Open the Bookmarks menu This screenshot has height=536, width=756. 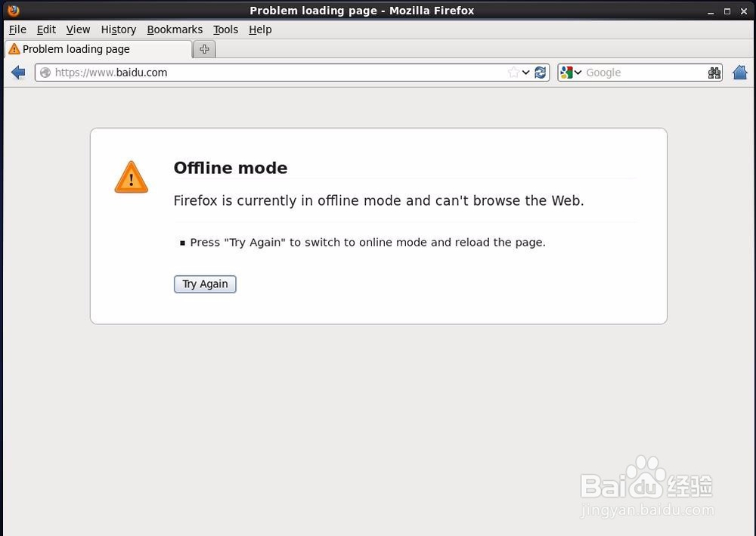coord(175,30)
